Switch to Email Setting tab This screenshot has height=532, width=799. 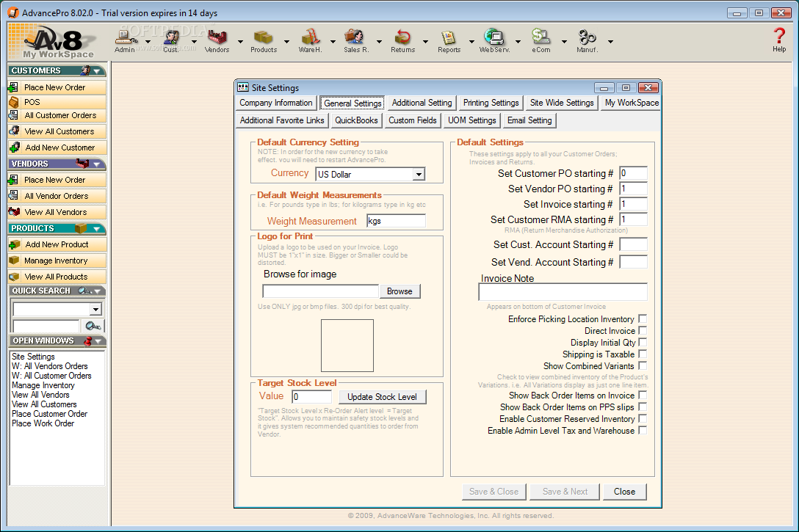pos(529,120)
